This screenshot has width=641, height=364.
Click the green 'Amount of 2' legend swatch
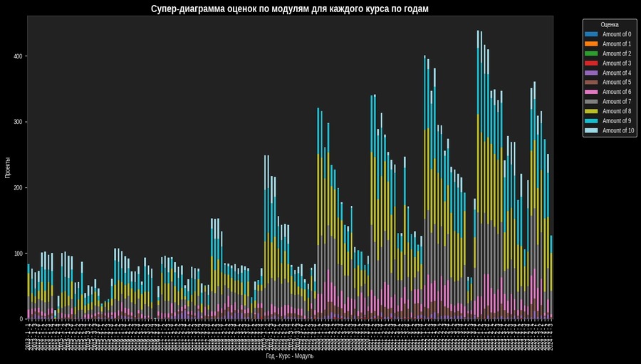[591, 53]
